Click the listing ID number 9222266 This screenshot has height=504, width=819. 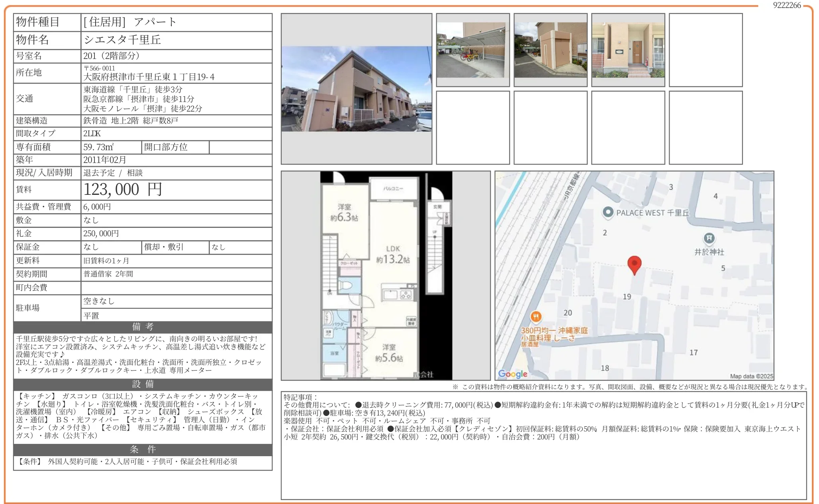786,5
